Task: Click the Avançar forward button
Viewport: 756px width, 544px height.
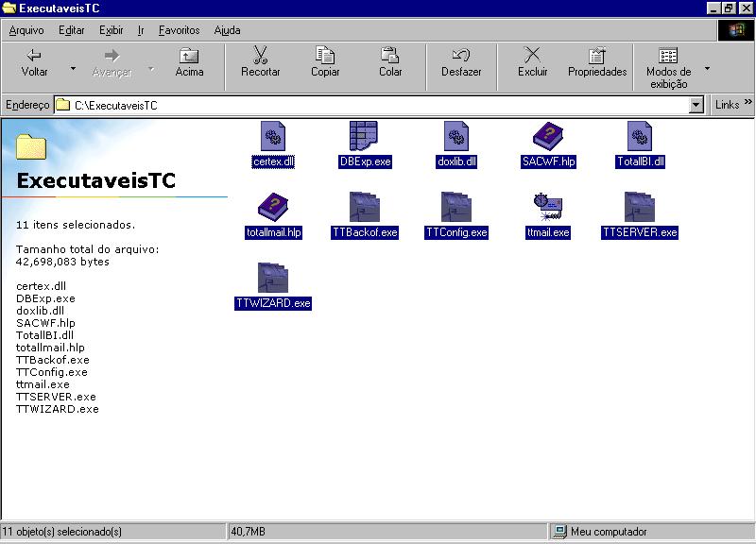Action: (x=112, y=63)
